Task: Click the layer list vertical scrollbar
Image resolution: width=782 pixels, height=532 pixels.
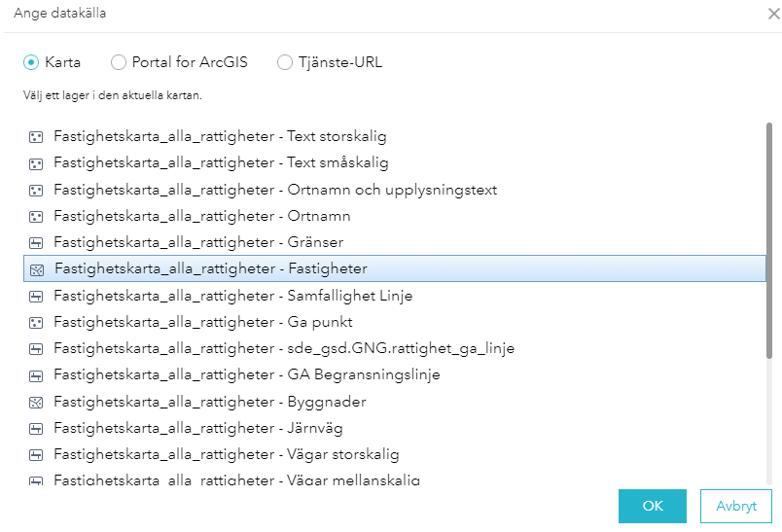Action: tap(770, 292)
